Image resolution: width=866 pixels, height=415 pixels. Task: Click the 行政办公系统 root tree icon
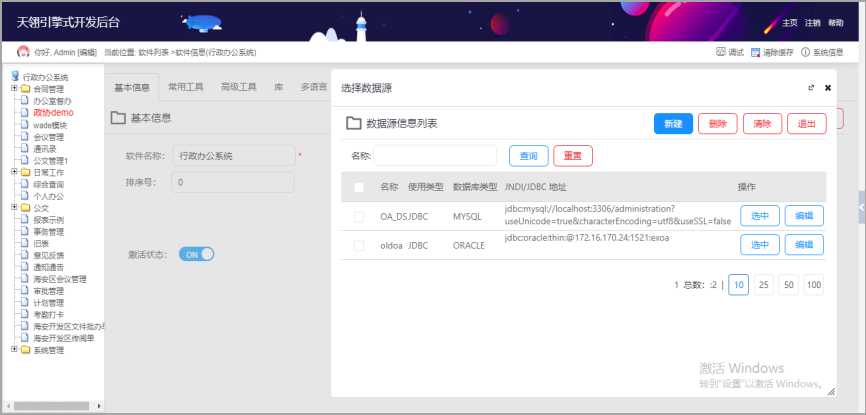point(15,77)
